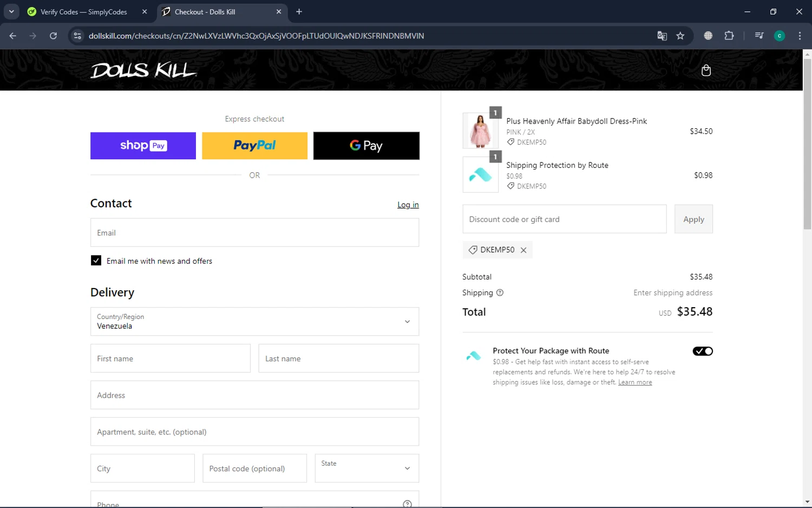
Task: Click the Shipping Protection by Route thumbnail
Action: tap(481, 174)
